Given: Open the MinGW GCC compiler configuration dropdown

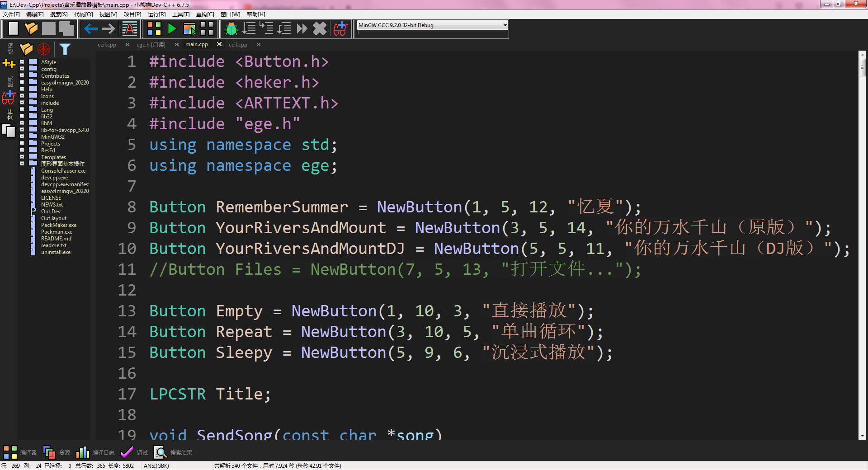Looking at the screenshot, I should click(505, 25).
